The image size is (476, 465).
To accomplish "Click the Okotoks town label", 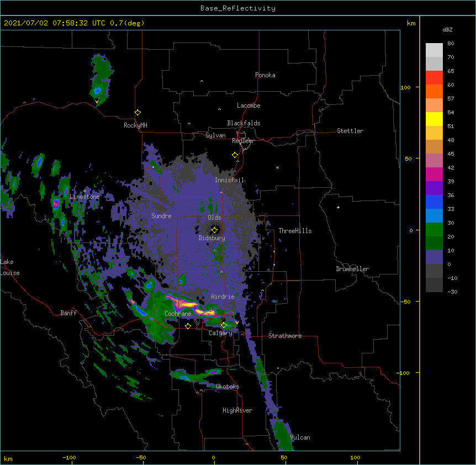I will pos(228,387).
